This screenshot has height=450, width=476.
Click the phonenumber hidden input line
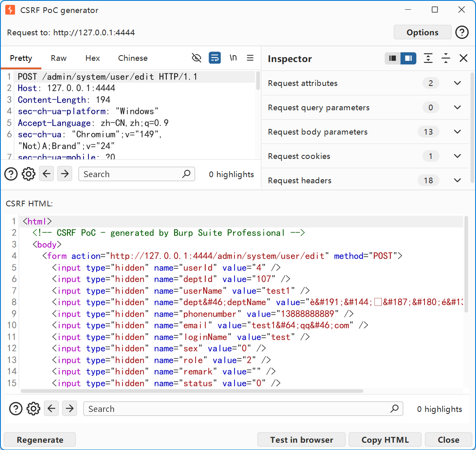click(202, 313)
